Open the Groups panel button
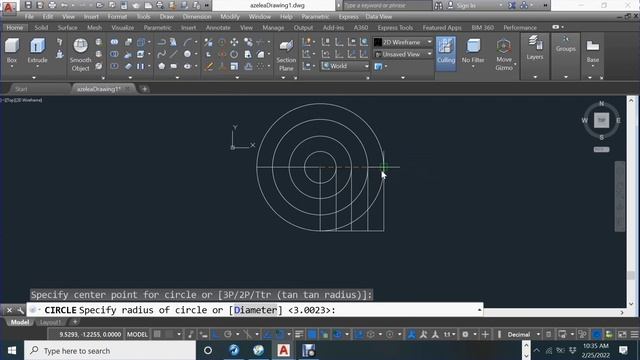Viewport: 640px width, 360px height. 566,43
